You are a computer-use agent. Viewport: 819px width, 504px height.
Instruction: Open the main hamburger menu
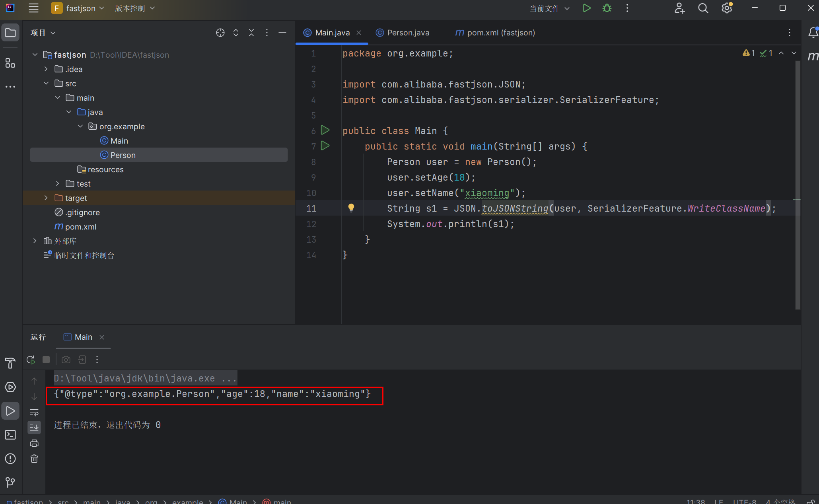click(x=33, y=8)
